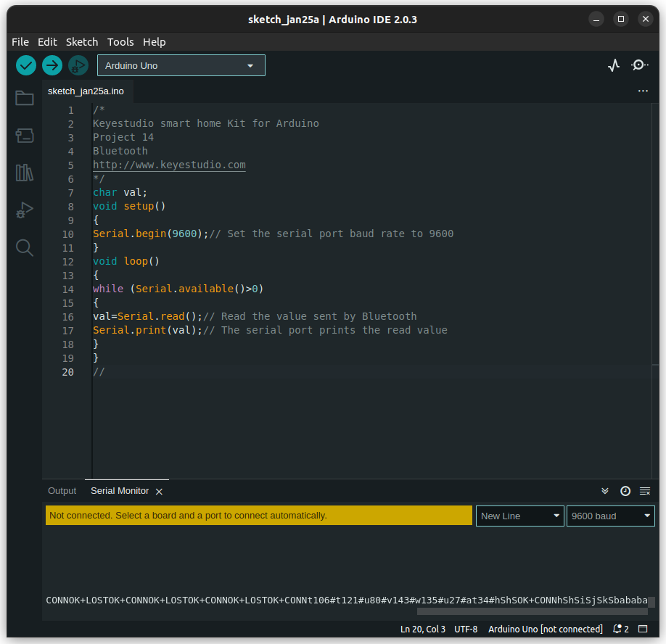The height and width of the screenshot is (644, 666).
Task: Start debugging with the debug button
Action: pos(78,65)
